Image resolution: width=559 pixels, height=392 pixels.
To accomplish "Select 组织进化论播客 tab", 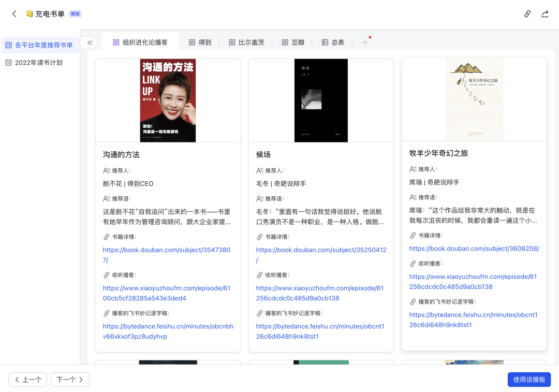I will point(140,42).
